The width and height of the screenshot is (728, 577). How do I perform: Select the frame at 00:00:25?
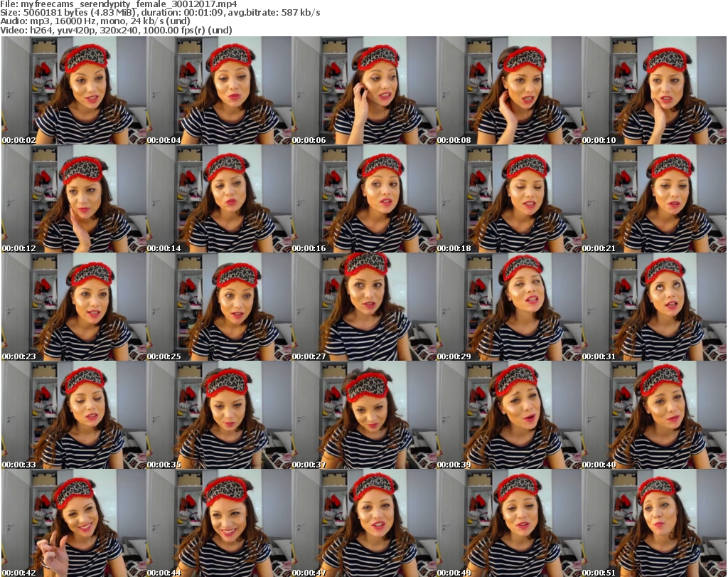219,307
